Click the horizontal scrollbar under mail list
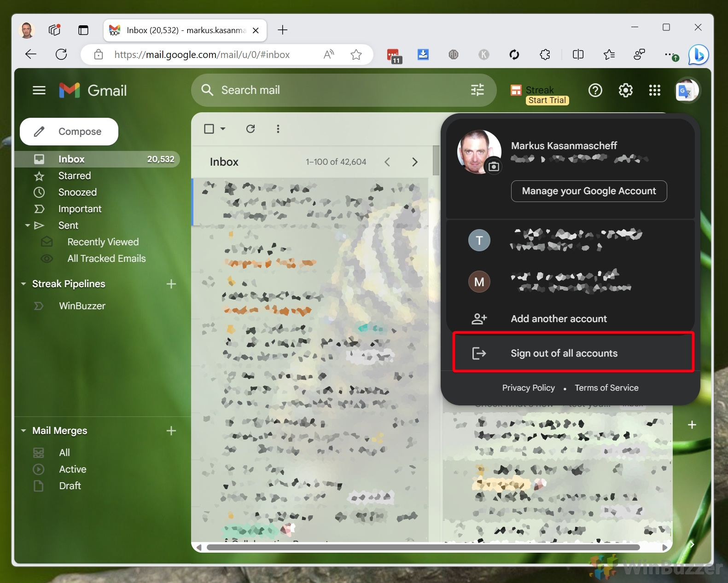The height and width of the screenshot is (583, 728). coord(424,547)
